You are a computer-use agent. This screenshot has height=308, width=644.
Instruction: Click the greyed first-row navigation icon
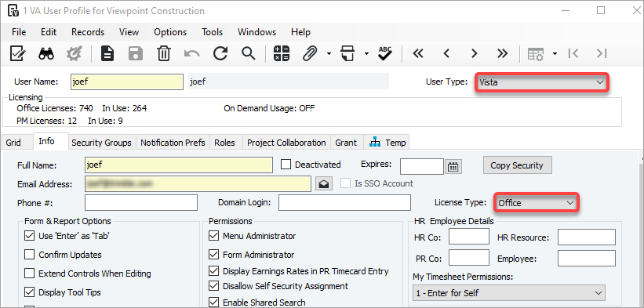click(x=573, y=53)
